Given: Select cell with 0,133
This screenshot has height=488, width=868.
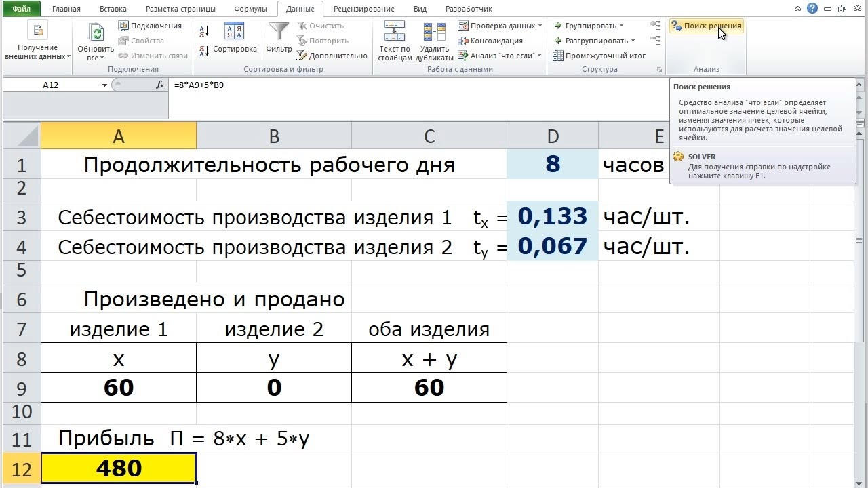Looking at the screenshot, I should pyautogui.click(x=553, y=216).
